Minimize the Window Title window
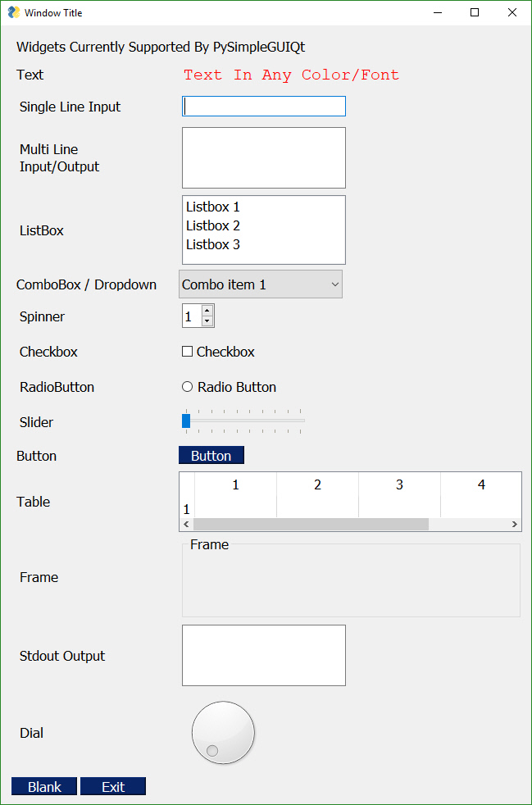 (x=438, y=12)
